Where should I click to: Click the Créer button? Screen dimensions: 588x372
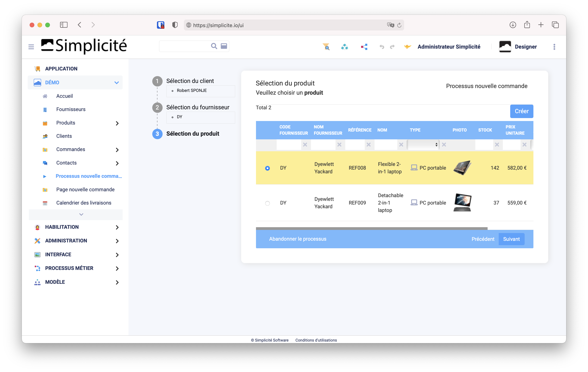point(522,111)
